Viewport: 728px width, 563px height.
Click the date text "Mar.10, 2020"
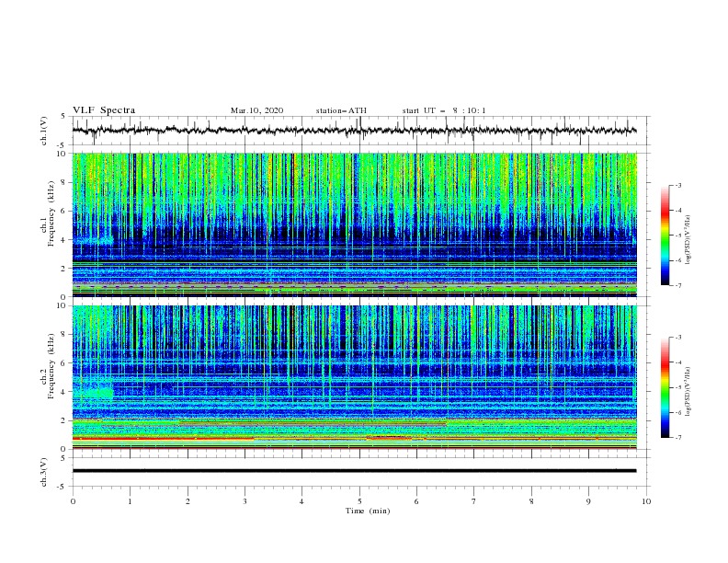[256, 110]
